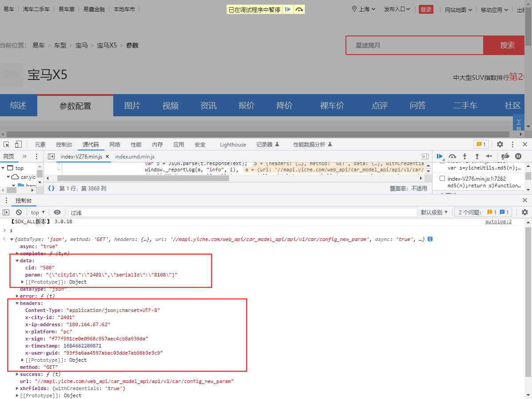Click the page horizontal scrollbar
532x399 pixels.
click(x=258, y=134)
